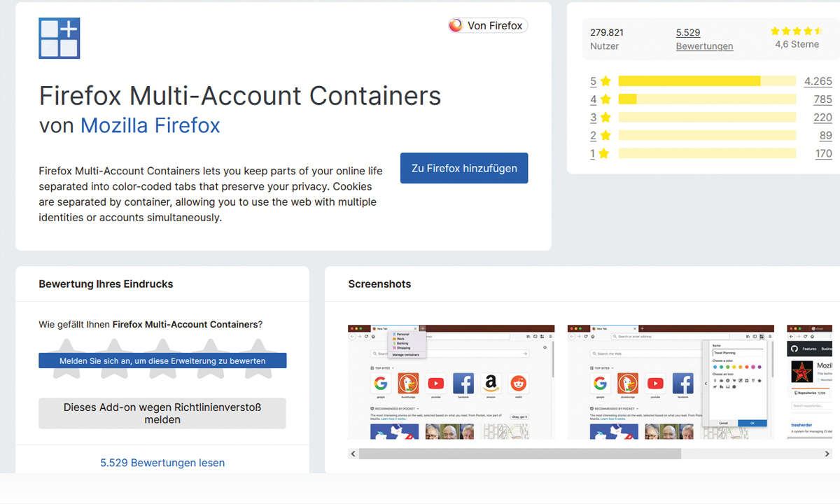Image resolution: width=840 pixels, height=504 pixels.
Task: Click the star icon beside the 1 rating
Action: pyautogui.click(x=603, y=154)
